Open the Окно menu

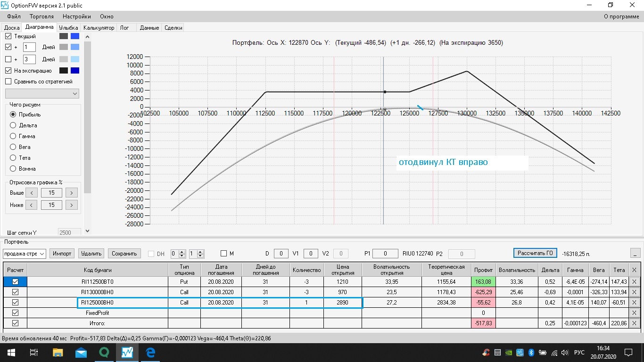[107, 16]
